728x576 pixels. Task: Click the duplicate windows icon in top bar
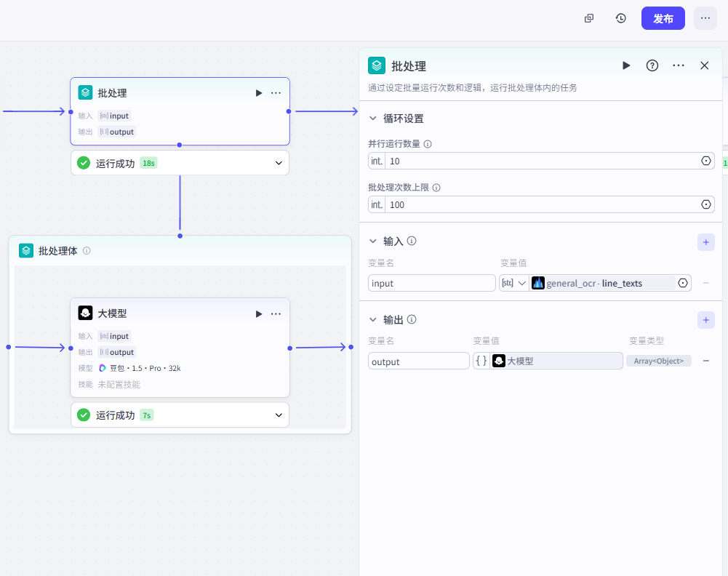click(588, 19)
